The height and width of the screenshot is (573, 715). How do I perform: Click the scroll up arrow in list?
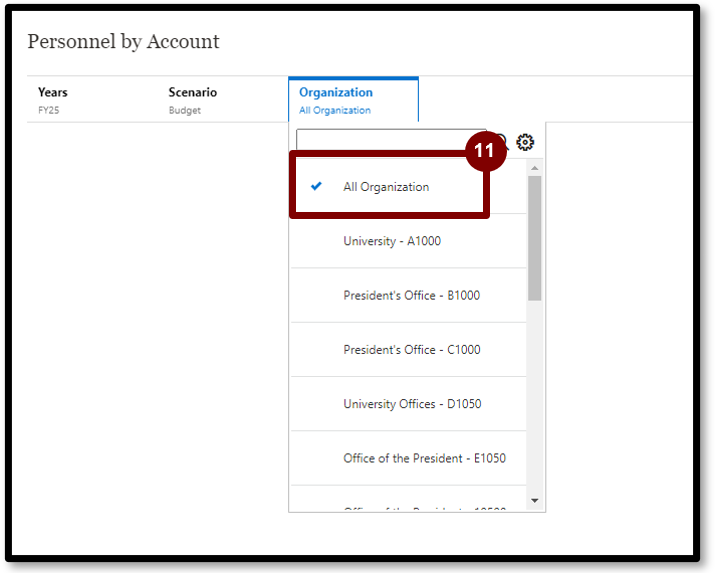coord(535,167)
